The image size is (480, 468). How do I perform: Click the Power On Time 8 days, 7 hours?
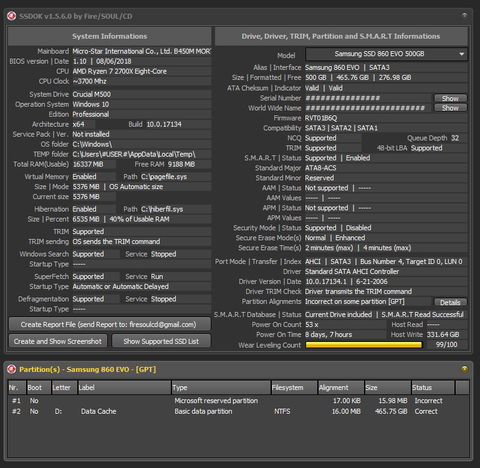click(328, 334)
